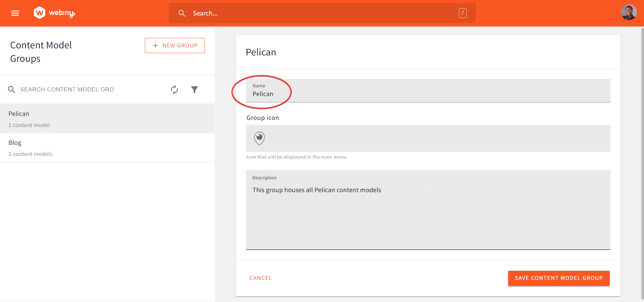
Task: Create a new group with New Group button
Action: 175,46
